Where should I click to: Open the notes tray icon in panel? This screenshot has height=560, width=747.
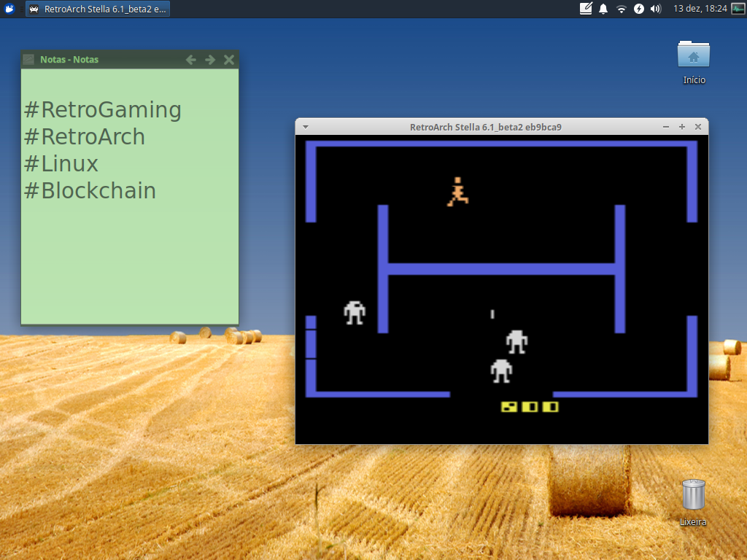(x=586, y=9)
